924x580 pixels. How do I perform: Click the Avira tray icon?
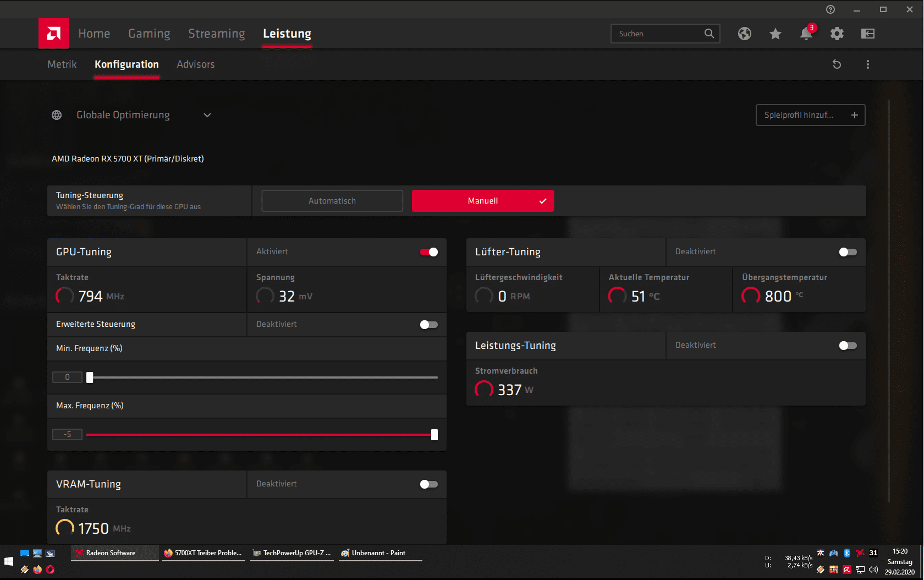847,570
